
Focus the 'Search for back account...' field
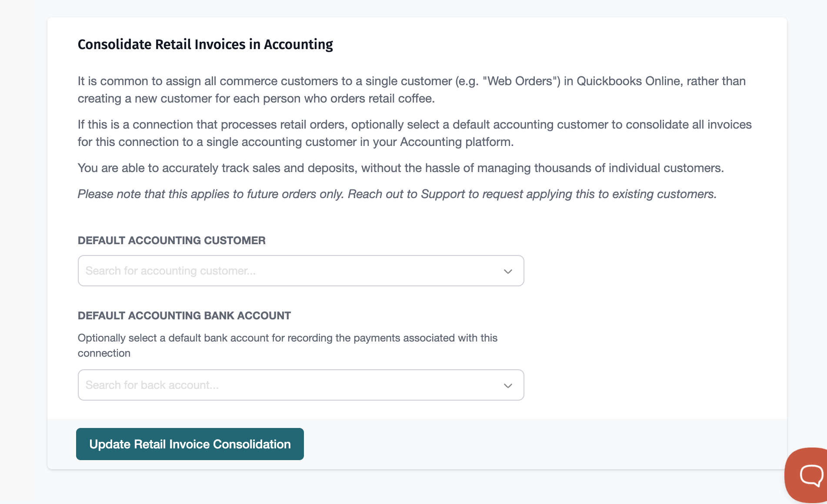pyautogui.click(x=287, y=385)
